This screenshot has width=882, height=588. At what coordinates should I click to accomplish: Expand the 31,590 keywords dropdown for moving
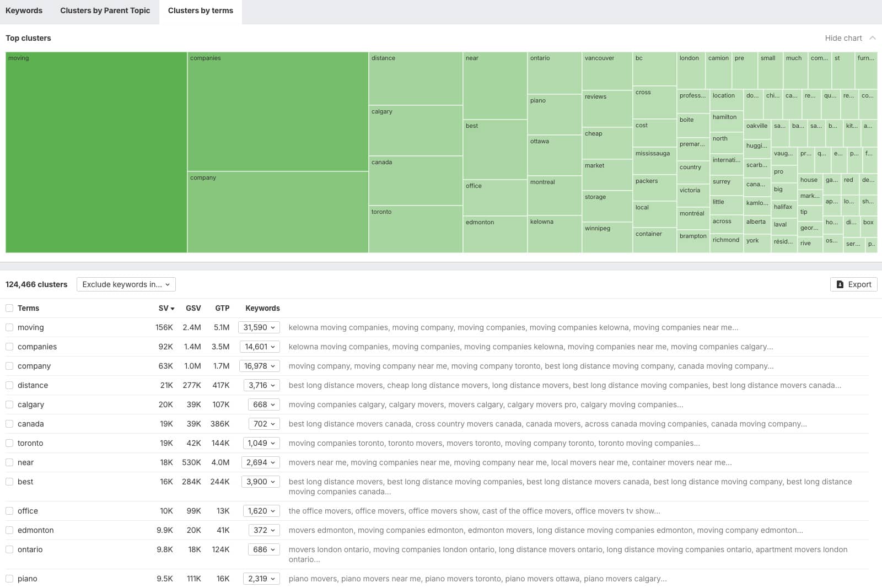click(259, 327)
